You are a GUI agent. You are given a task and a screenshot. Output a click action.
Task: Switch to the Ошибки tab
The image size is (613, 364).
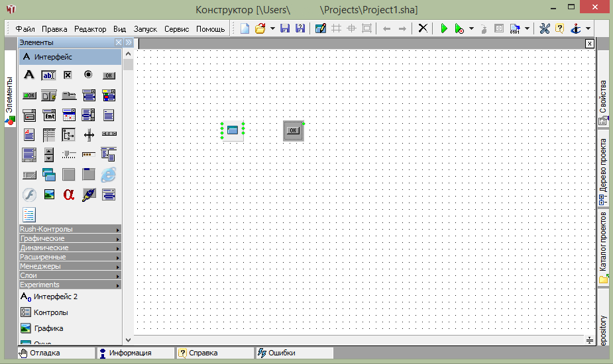(x=282, y=353)
